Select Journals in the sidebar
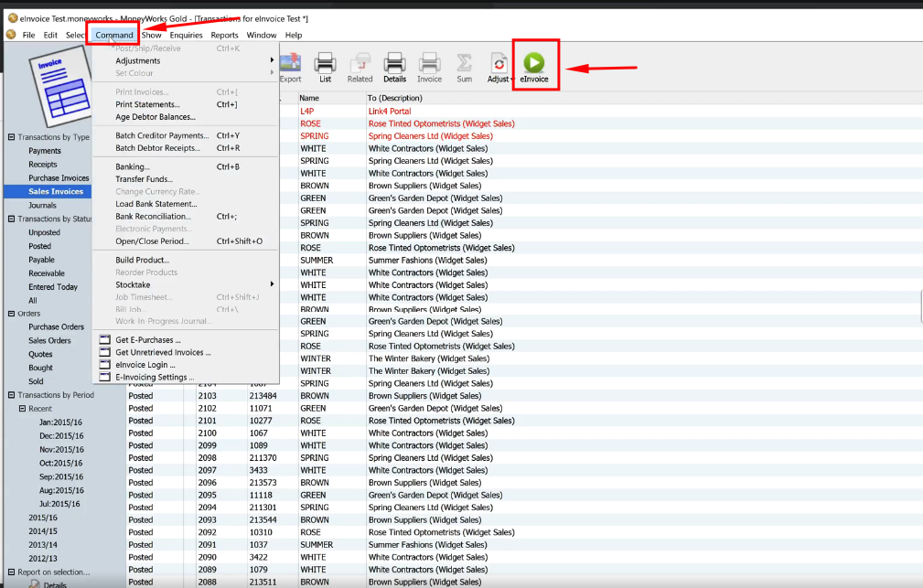This screenshot has width=923, height=588. tap(42, 205)
